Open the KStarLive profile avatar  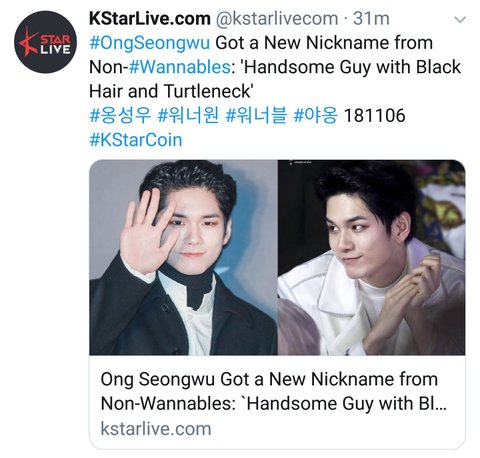coord(45,42)
